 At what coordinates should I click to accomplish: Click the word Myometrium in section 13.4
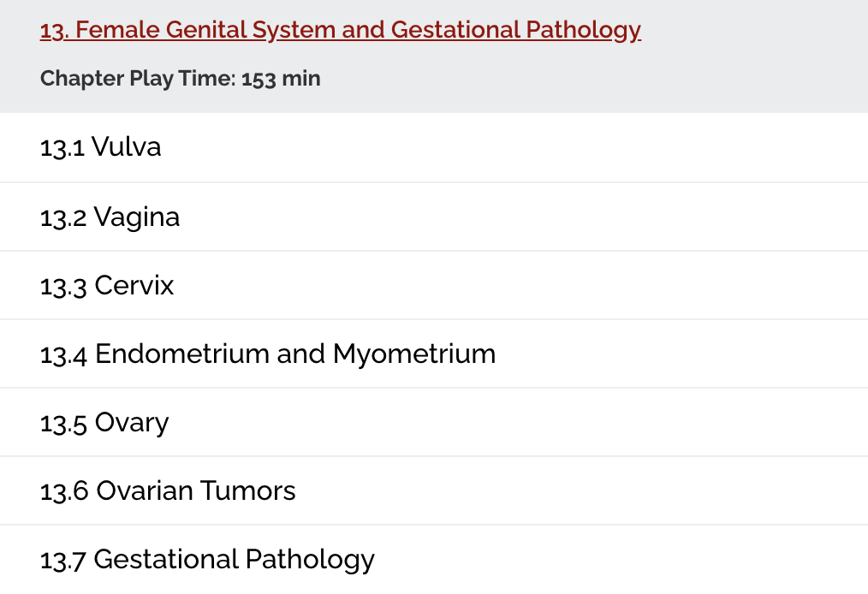414,353
